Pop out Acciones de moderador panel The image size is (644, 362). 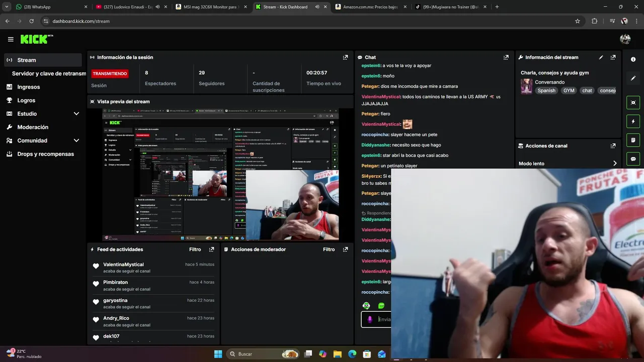pos(345,249)
